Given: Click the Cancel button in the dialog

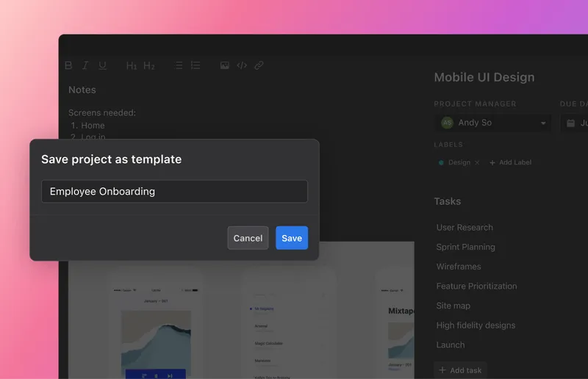Looking at the screenshot, I should [248, 238].
